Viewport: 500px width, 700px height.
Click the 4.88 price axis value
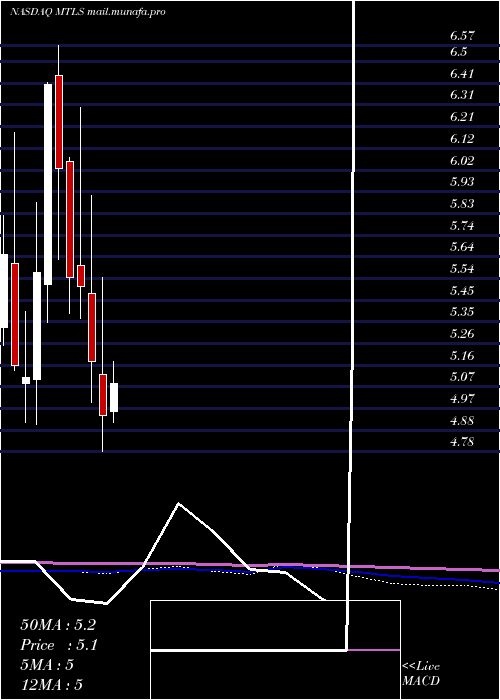(x=462, y=421)
